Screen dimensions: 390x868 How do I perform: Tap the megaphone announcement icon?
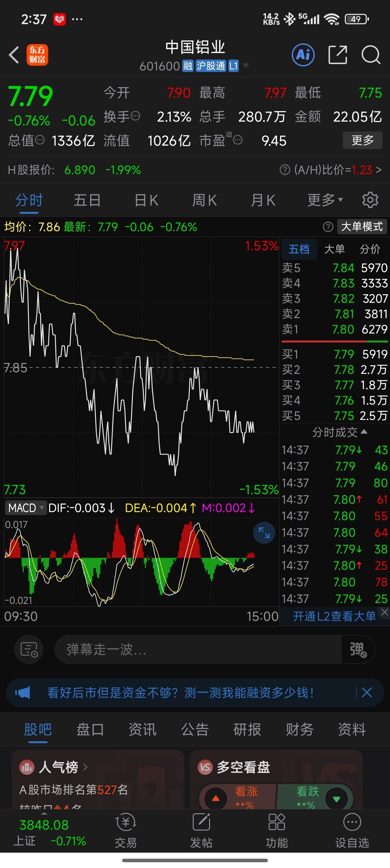[23, 693]
